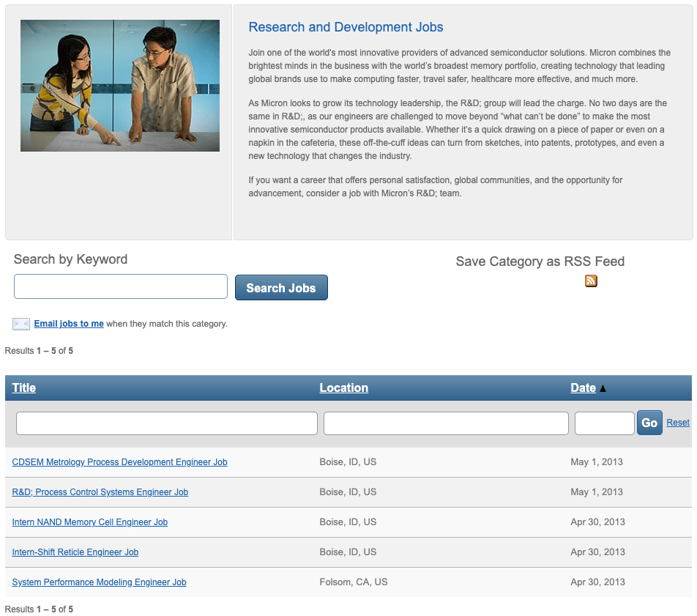Click the Location filter text field

446,423
